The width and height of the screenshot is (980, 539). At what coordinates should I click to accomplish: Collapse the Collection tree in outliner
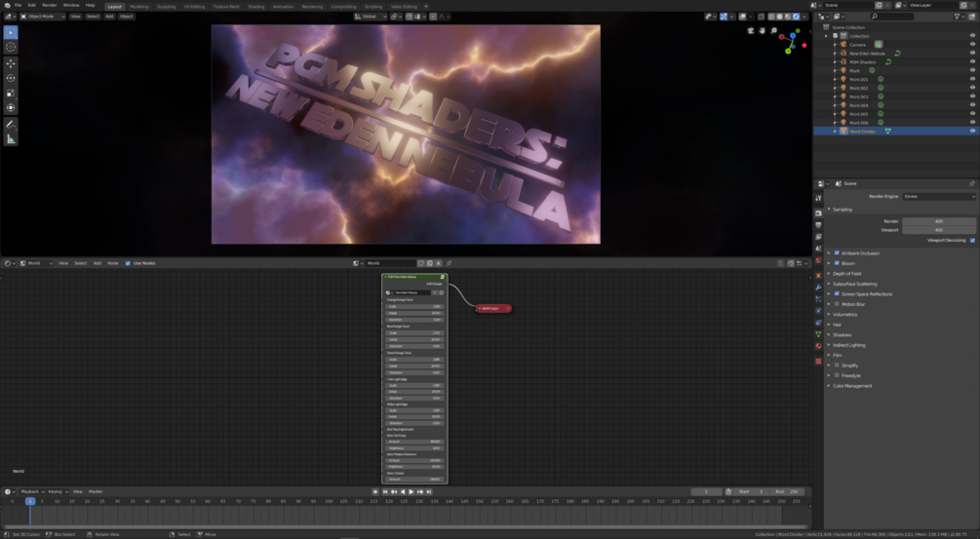(x=826, y=36)
